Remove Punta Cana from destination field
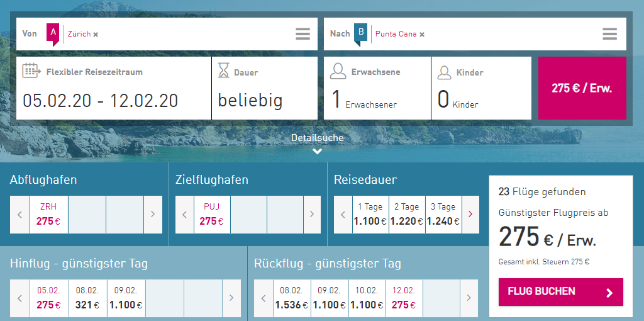 click(422, 35)
